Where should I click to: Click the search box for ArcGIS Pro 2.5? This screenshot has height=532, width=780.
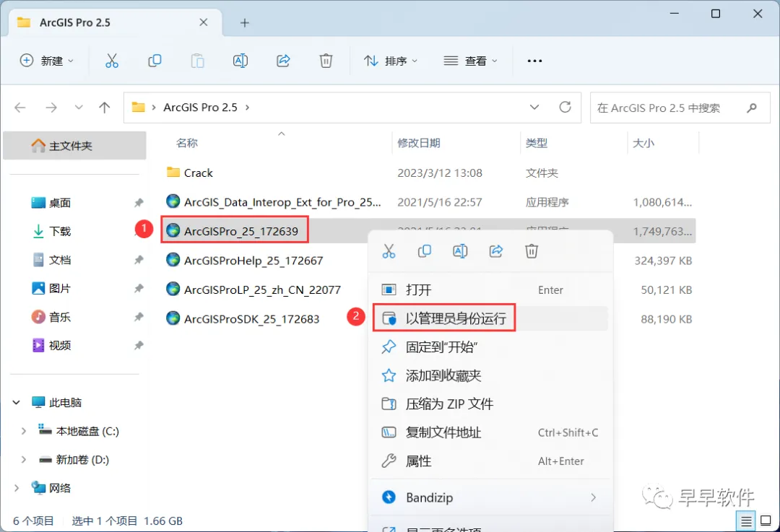[680, 108]
